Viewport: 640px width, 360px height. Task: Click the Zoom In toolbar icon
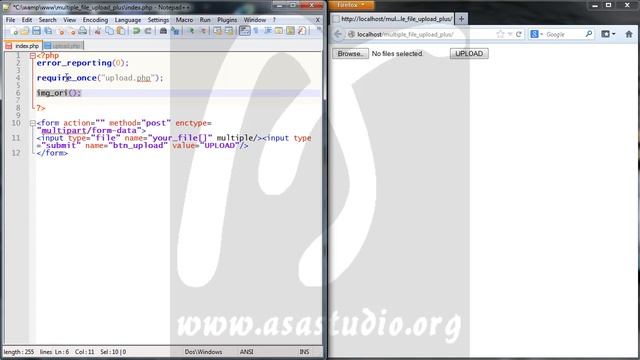(191, 31)
